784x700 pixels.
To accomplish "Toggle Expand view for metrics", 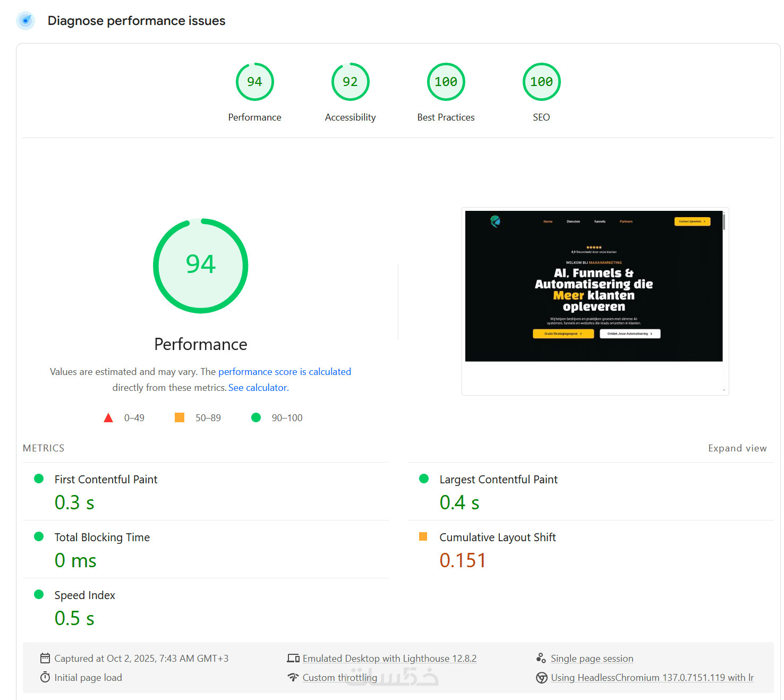I will [737, 448].
